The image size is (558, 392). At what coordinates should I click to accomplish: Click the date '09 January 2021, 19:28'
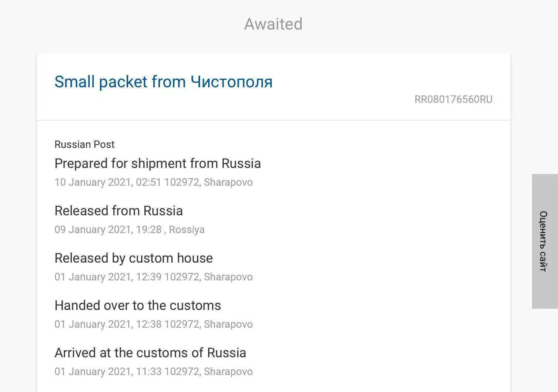(108, 230)
